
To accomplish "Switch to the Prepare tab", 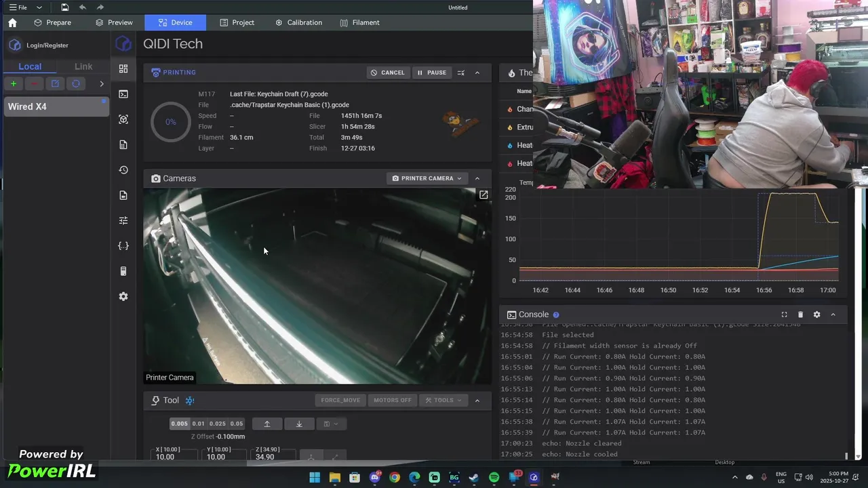I will coord(52,22).
